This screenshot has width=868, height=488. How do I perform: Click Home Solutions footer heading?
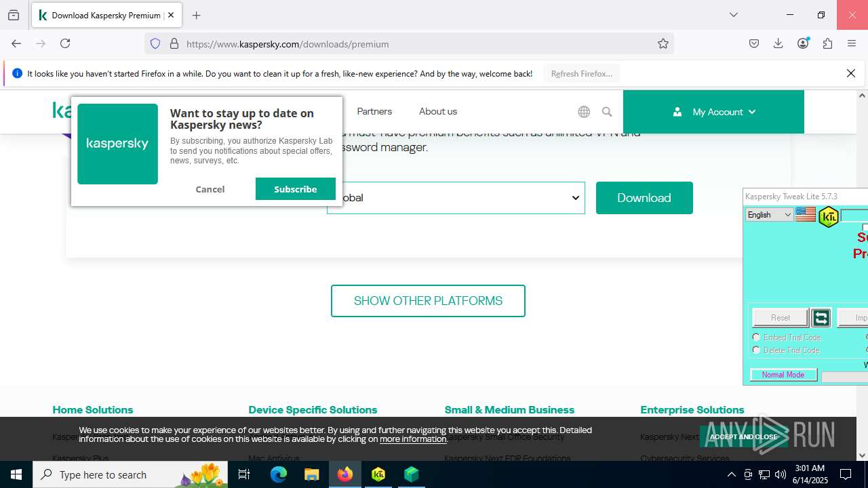pos(93,409)
